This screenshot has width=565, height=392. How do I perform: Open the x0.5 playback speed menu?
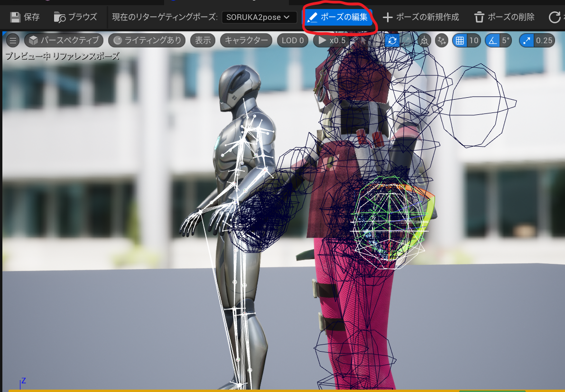tap(332, 40)
